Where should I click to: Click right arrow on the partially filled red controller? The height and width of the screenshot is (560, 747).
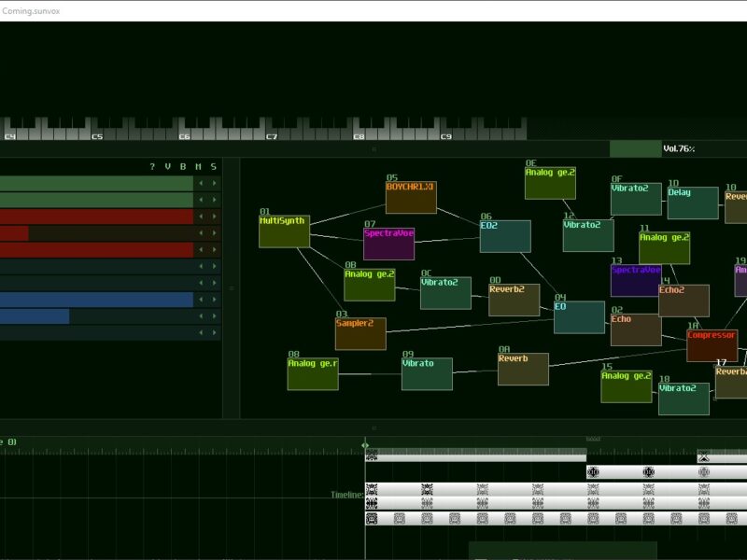click(x=214, y=233)
